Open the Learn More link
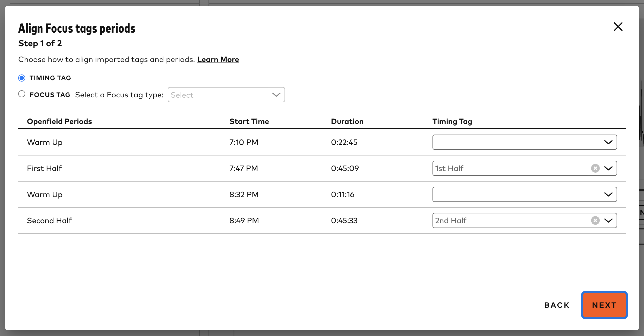 pos(218,59)
